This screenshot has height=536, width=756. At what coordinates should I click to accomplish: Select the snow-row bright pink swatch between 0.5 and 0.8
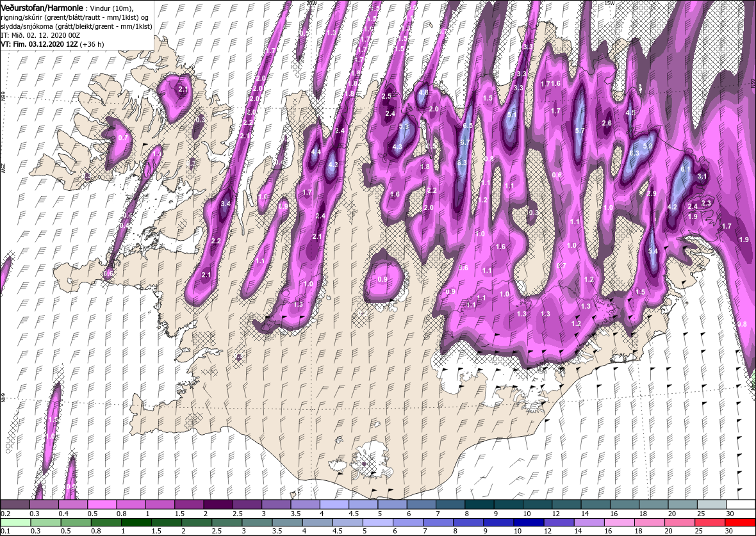pos(103,504)
